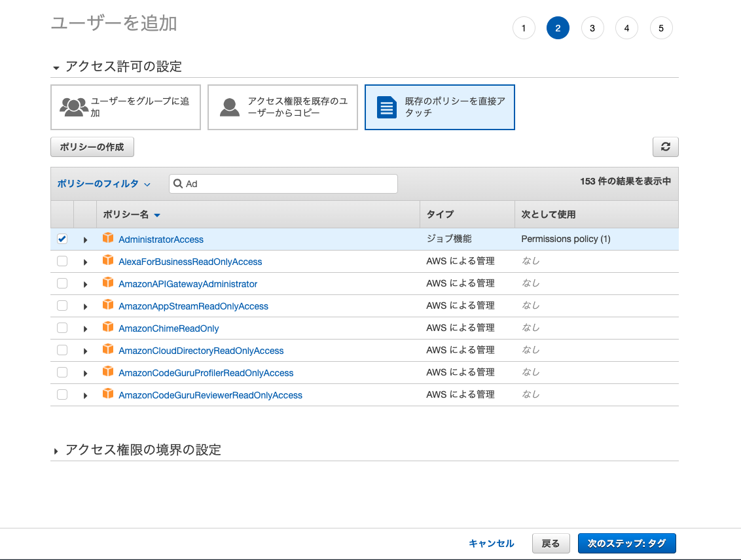Open the AmazonCloudDirectoryReadOnlyAccess policy link
Image resolution: width=741 pixels, height=560 pixels.
[201, 351]
